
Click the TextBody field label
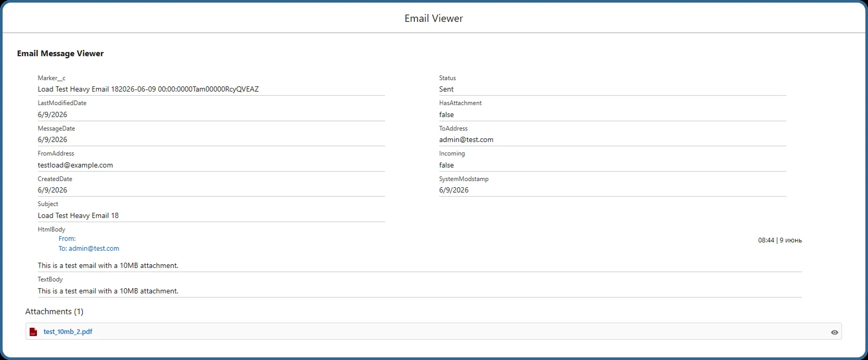(50, 279)
